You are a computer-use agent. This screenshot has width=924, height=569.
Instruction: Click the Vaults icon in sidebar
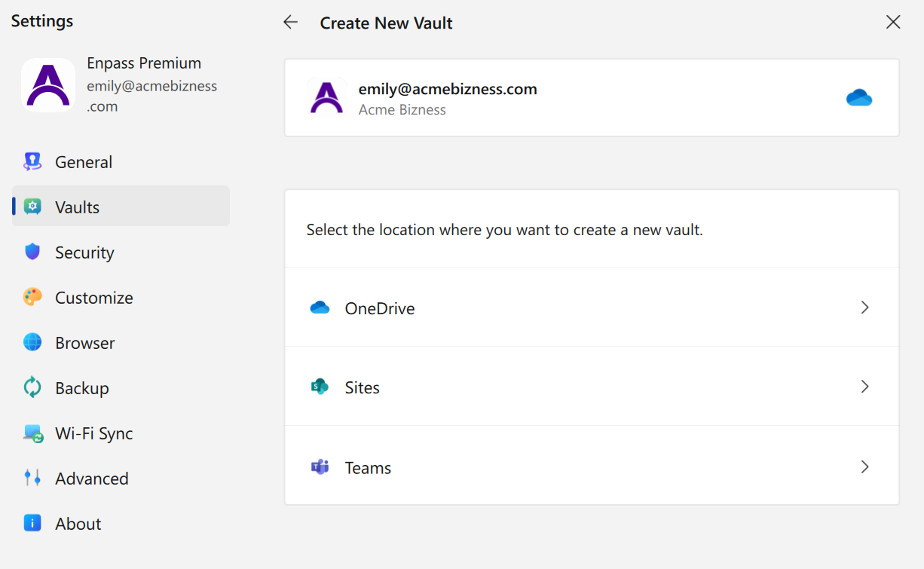(32, 206)
